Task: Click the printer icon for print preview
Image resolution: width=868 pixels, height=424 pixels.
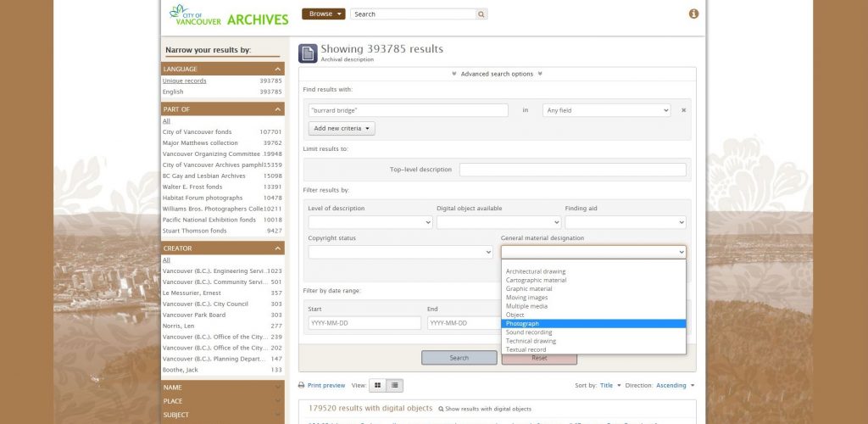Action: click(301, 386)
